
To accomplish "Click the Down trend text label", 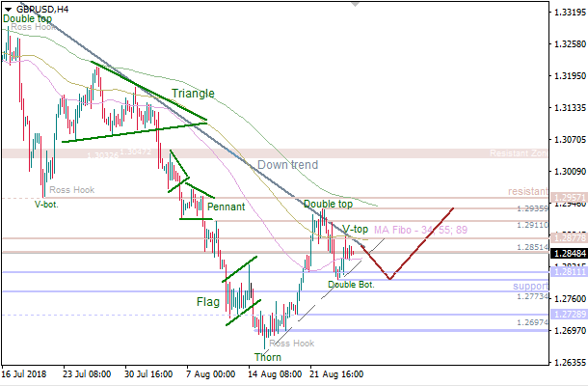I will [x=287, y=165].
